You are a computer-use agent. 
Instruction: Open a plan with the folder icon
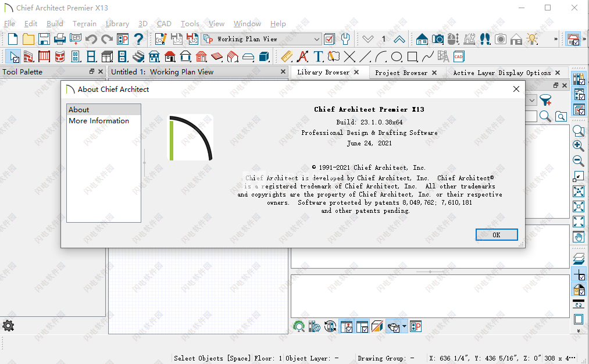28,39
